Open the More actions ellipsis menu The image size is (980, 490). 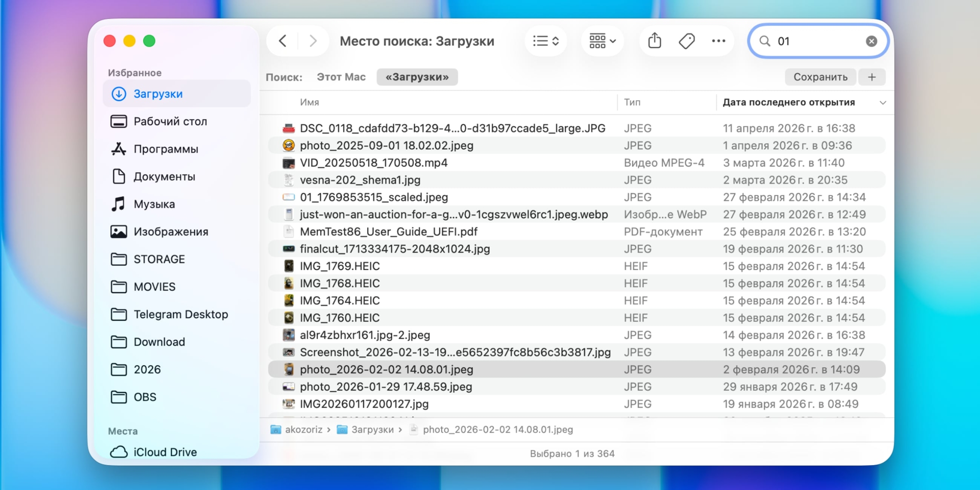pyautogui.click(x=718, y=41)
